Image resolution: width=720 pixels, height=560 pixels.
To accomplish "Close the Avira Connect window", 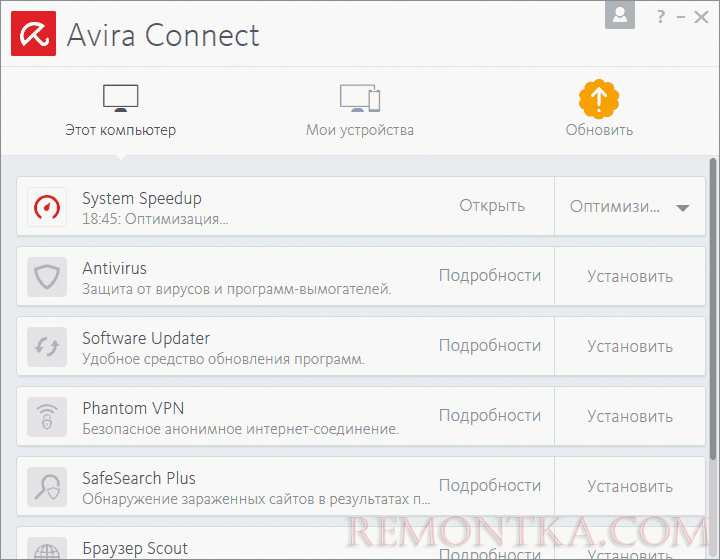I will pos(701,17).
